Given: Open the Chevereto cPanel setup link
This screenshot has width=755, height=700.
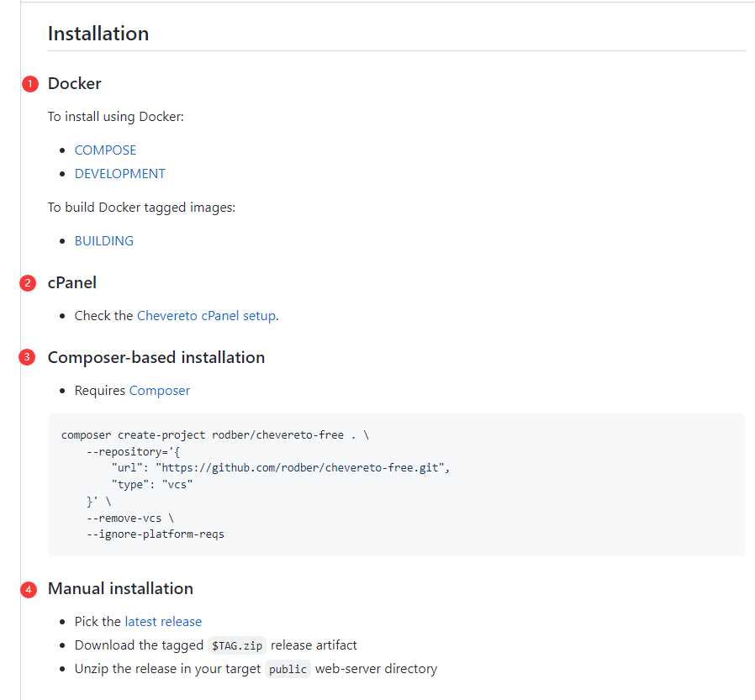Looking at the screenshot, I should pos(206,316).
